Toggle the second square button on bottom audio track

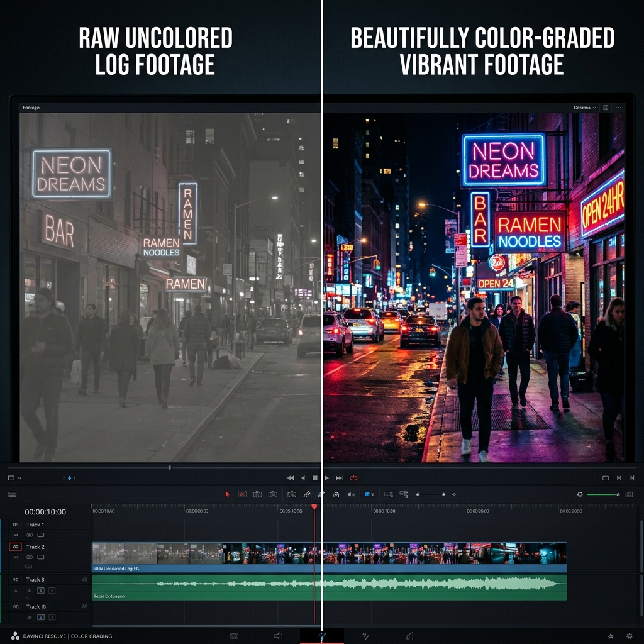coord(52,617)
